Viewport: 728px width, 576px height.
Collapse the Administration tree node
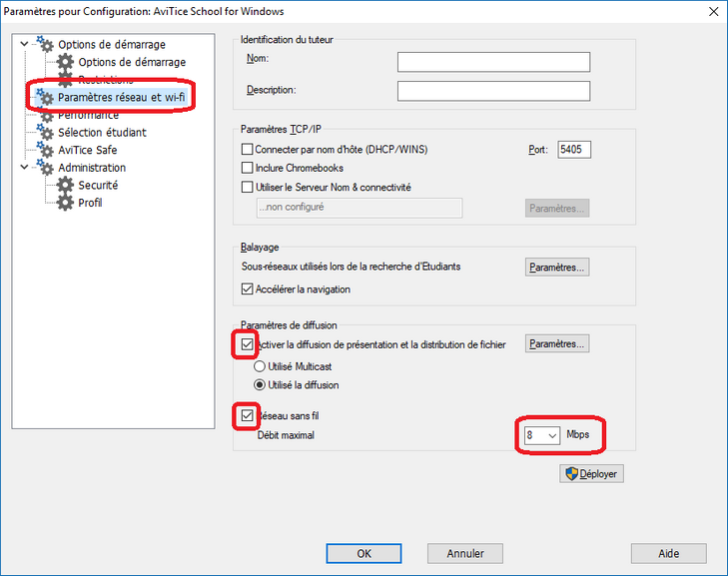[24, 168]
